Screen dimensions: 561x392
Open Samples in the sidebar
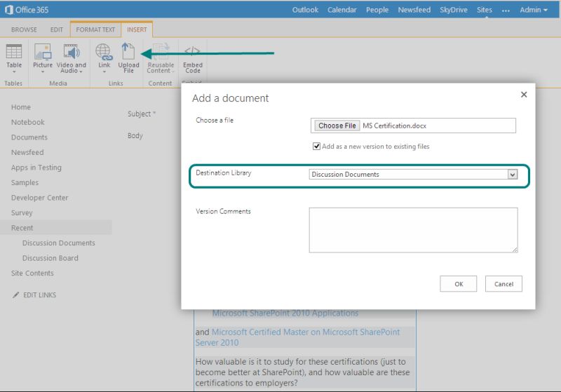25,182
